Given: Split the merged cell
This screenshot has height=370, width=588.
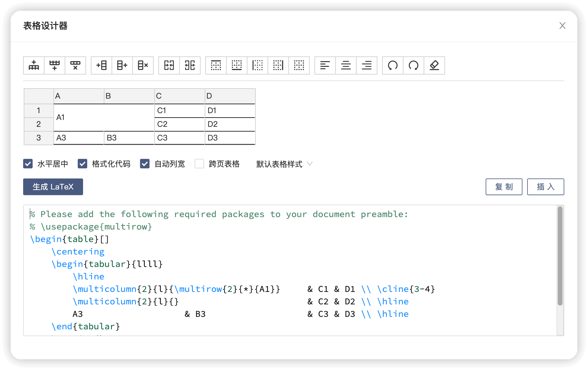Looking at the screenshot, I should coord(190,65).
